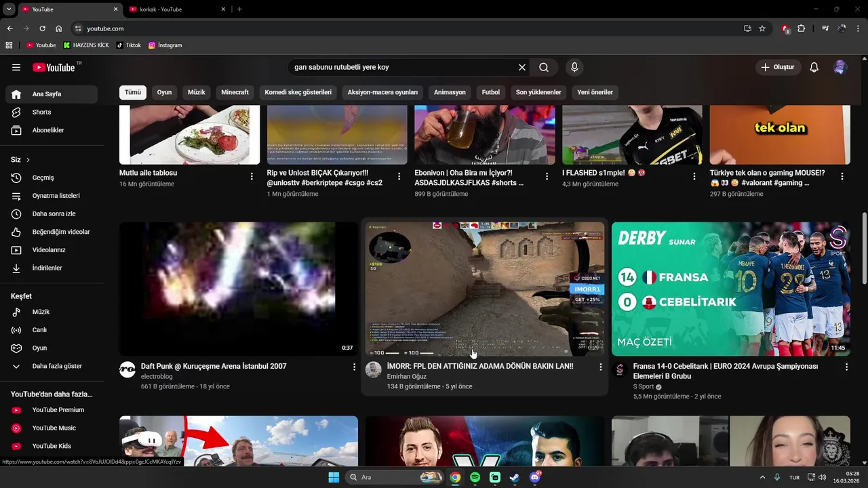Click the Oluştur create button
This screenshot has height=488, width=868.
[x=778, y=67]
